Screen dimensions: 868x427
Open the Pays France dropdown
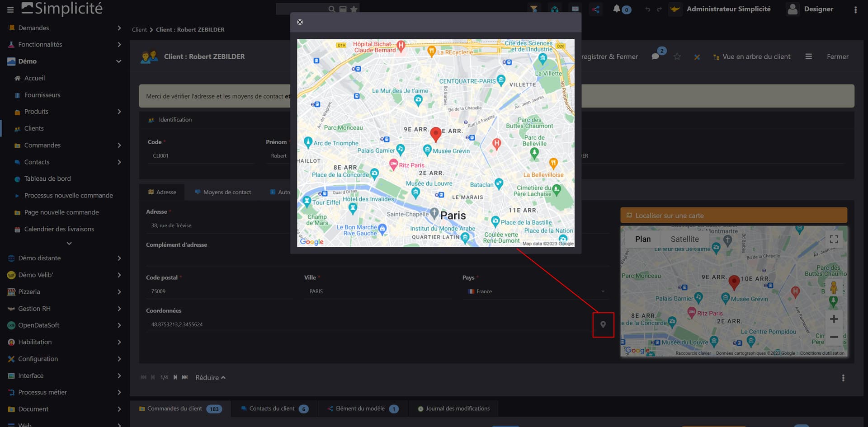coord(536,291)
